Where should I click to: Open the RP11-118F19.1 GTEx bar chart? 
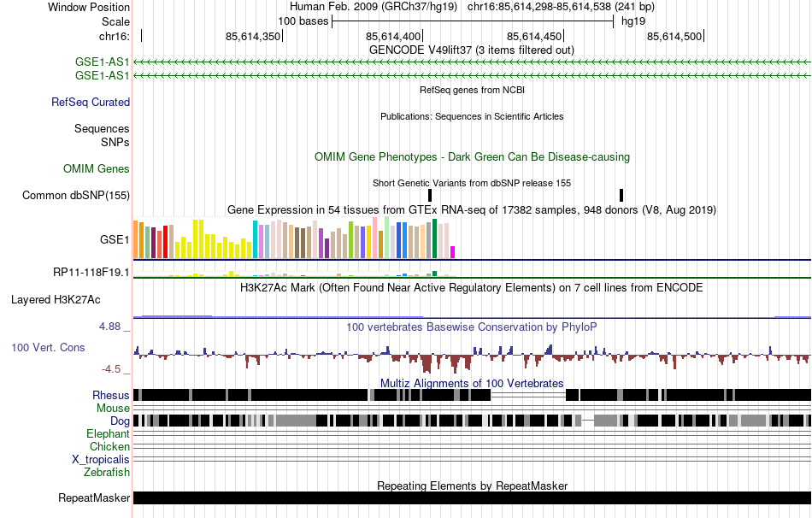[x=294, y=274]
